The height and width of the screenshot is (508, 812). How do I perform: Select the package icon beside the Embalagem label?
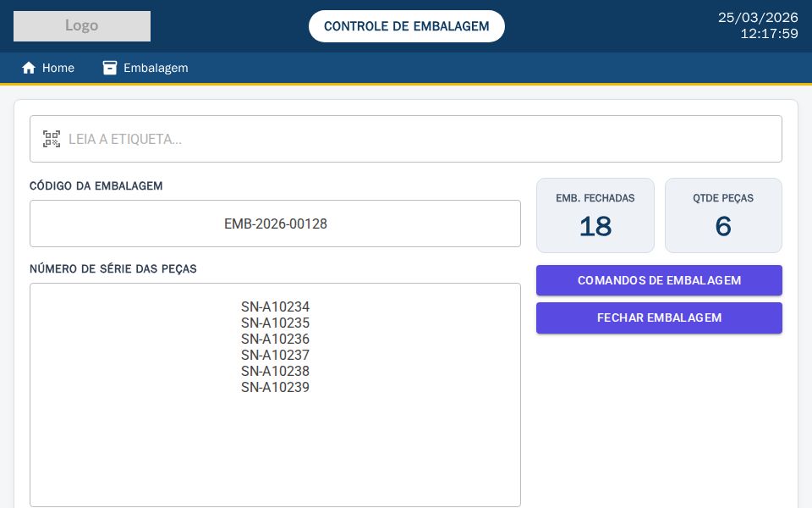click(110, 68)
